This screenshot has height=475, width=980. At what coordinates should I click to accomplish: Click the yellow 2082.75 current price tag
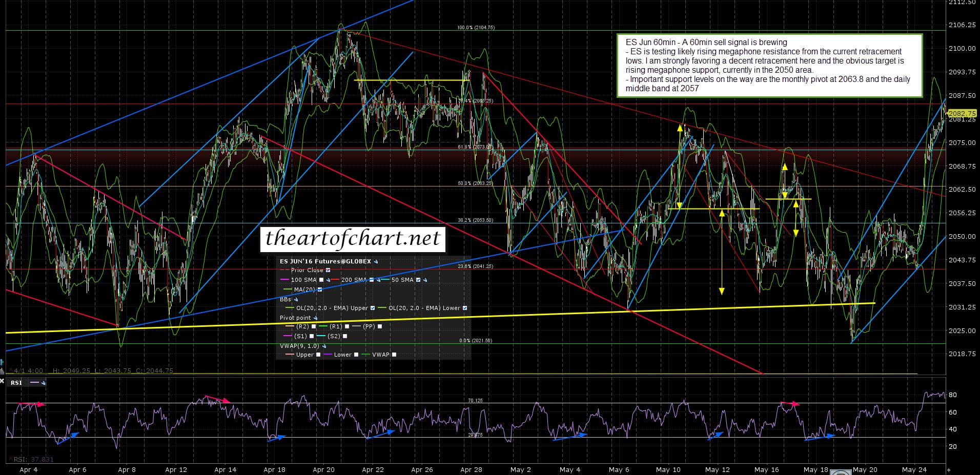pos(962,114)
